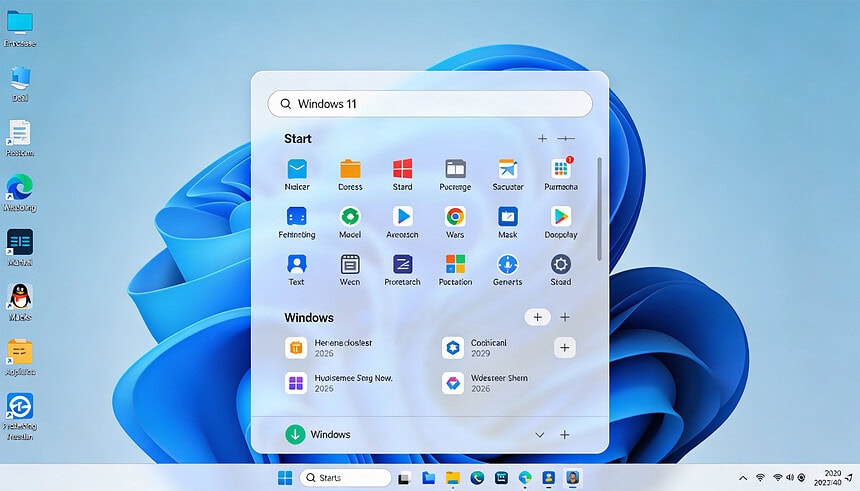The image size is (860, 491).
Task: Open the four-color Poctation app
Action: tap(455, 264)
